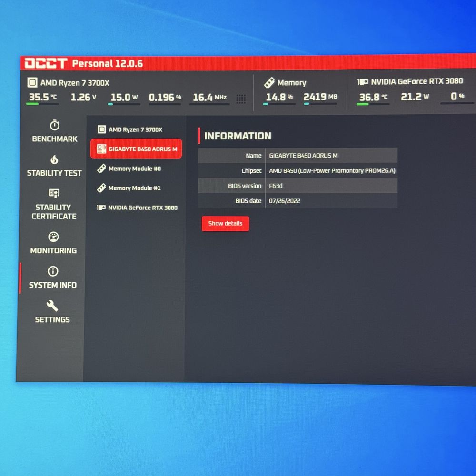
Task: Open the core grid icon next to MHz
Action: pyautogui.click(x=241, y=99)
